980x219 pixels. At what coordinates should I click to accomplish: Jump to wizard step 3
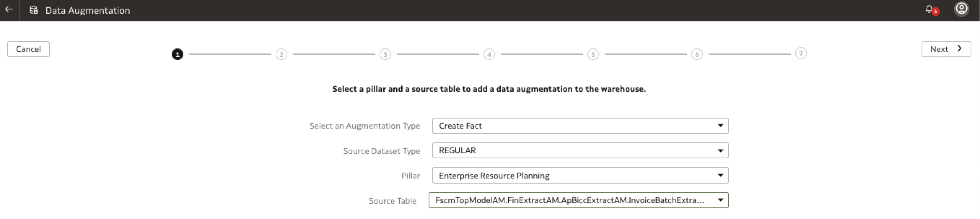[x=385, y=55]
